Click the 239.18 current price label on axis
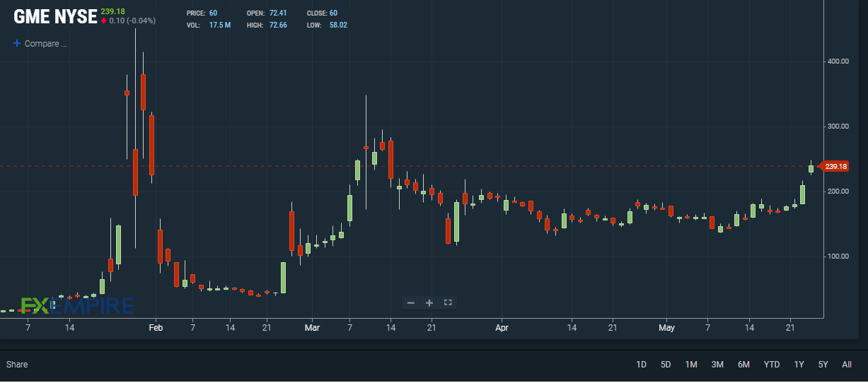868x383 pixels. [x=833, y=167]
